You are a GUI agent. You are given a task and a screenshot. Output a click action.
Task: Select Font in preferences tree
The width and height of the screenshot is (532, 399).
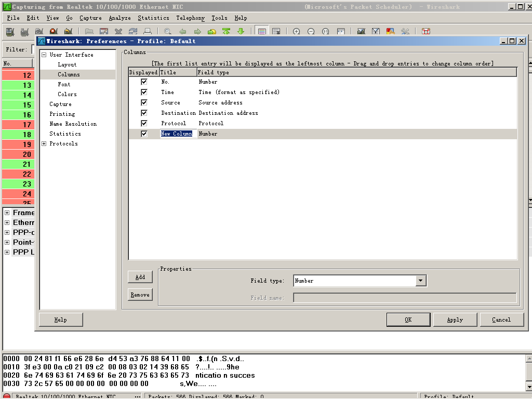click(64, 84)
